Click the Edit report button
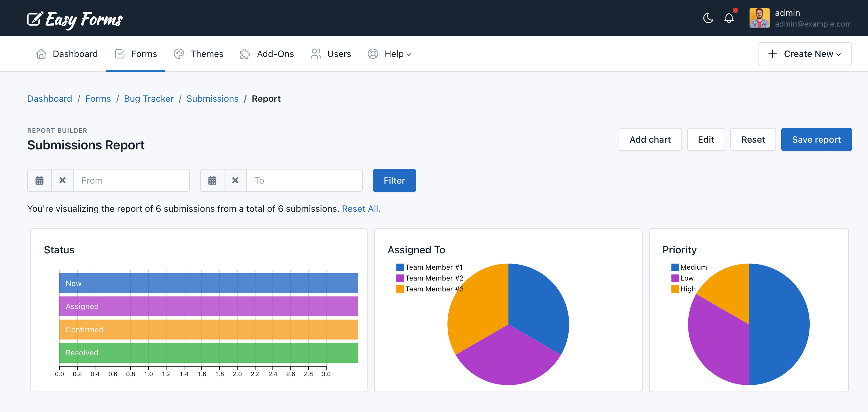This screenshot has height=412, width=868. (706, 139)
